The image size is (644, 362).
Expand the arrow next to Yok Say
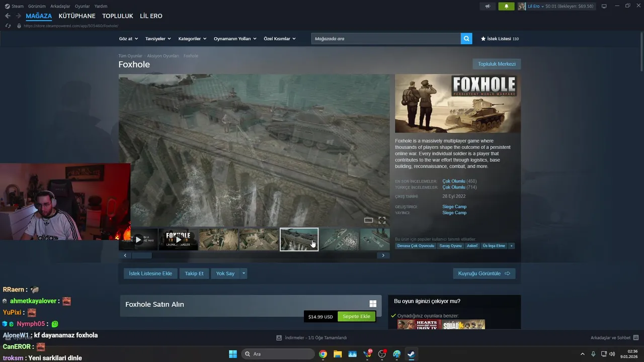(244, 274)
